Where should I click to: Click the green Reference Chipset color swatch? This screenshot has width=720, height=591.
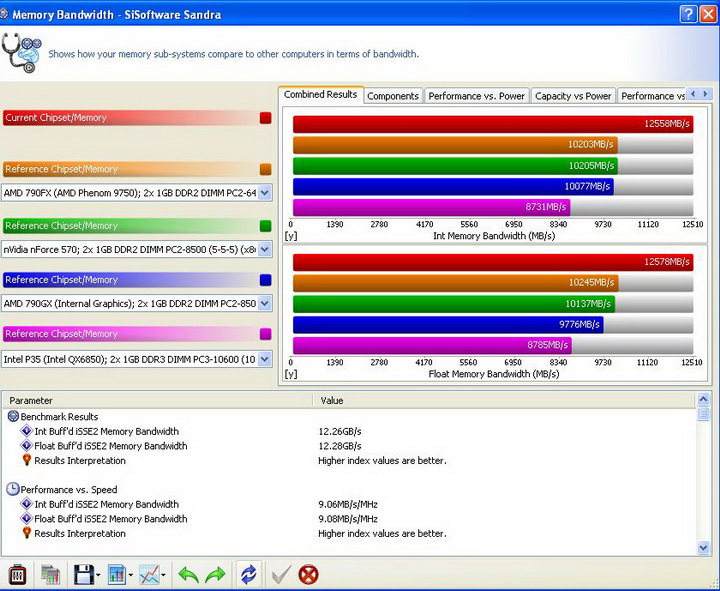pyautogui.click(x=265, y=226)
